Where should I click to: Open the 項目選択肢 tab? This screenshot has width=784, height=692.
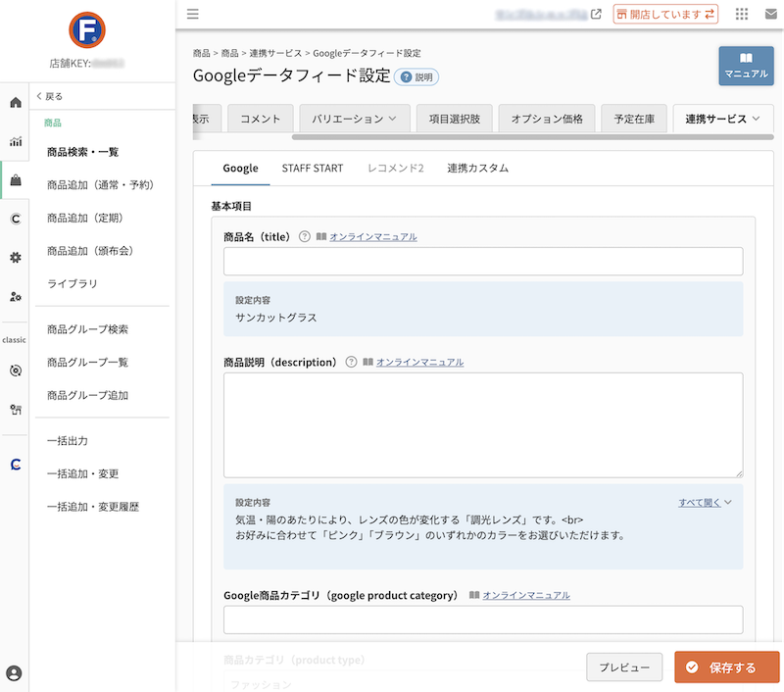click(454, 119)
